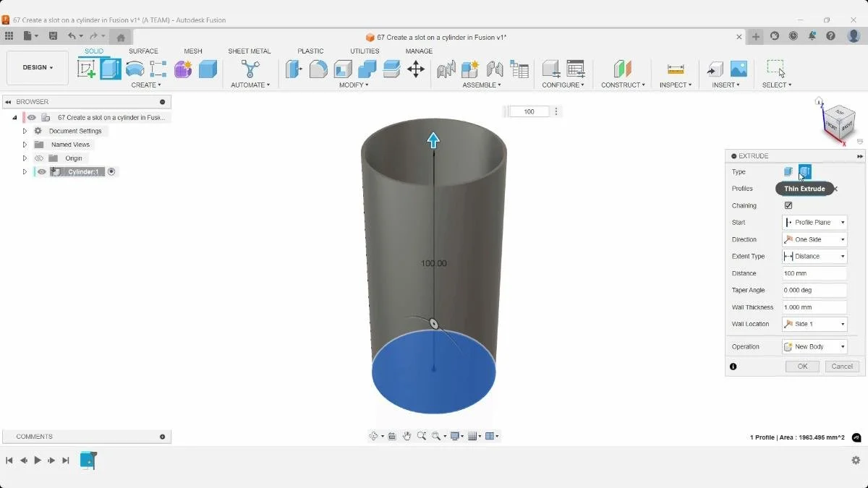The image size is (868, 488).
Task: Click the Extrude tool icon
Action: click(111, 69)
